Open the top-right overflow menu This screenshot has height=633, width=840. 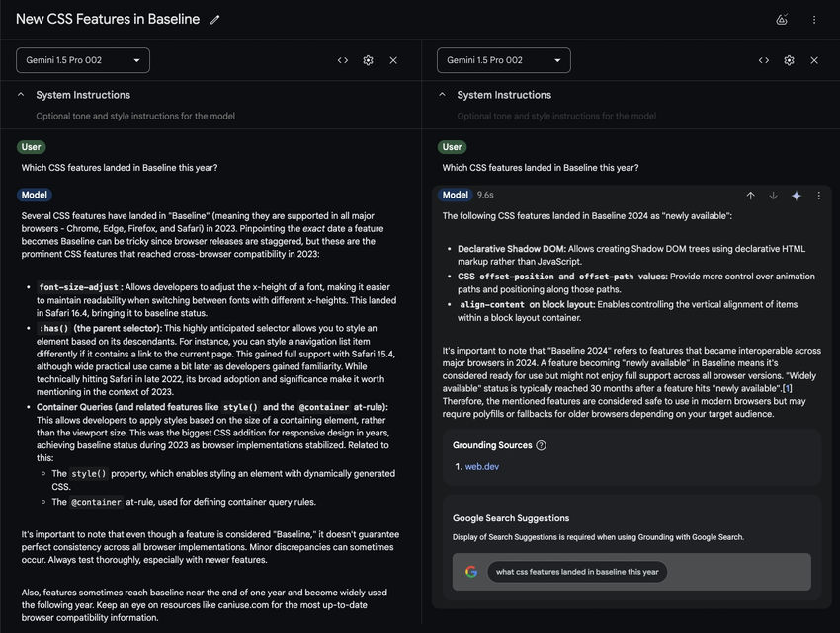pos(812,18)
